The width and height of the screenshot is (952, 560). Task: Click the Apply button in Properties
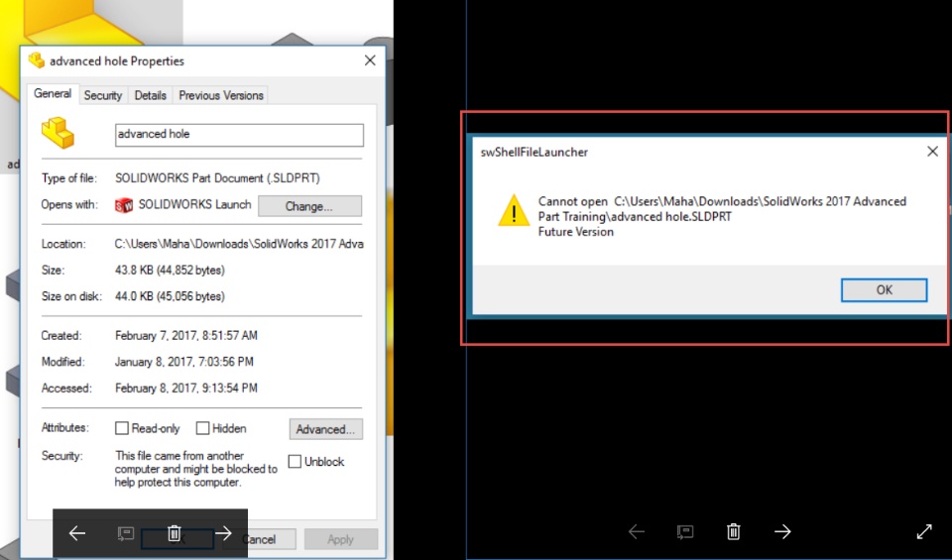pyautogui.click(x=340, y=539)
